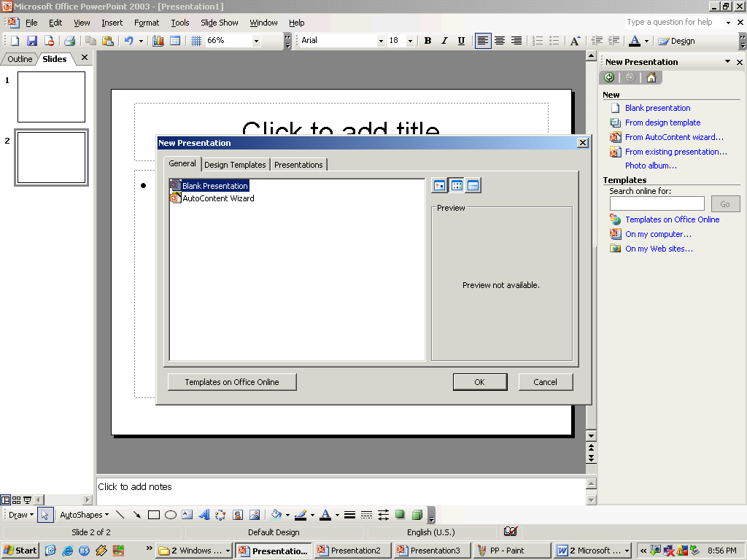The width and height of the screenshot is (747, 560).
Task: Toggle Bold formatting
Action: [x=427, y=41]
